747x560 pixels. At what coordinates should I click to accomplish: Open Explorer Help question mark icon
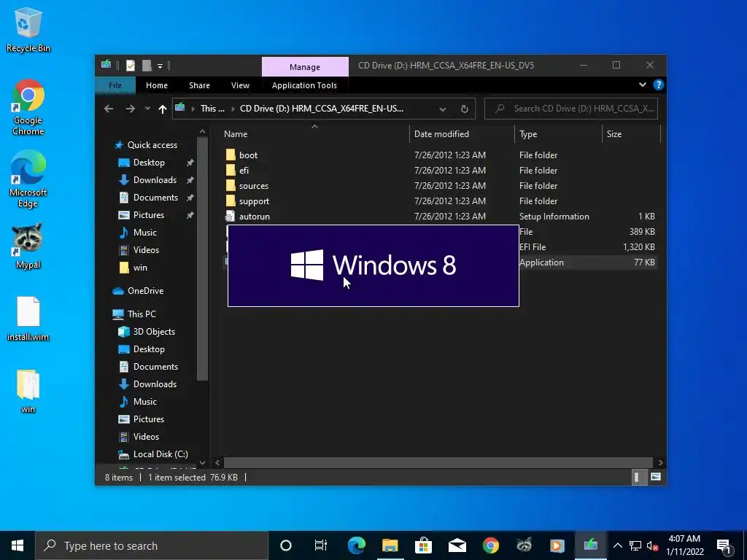(x=659, y=85)
